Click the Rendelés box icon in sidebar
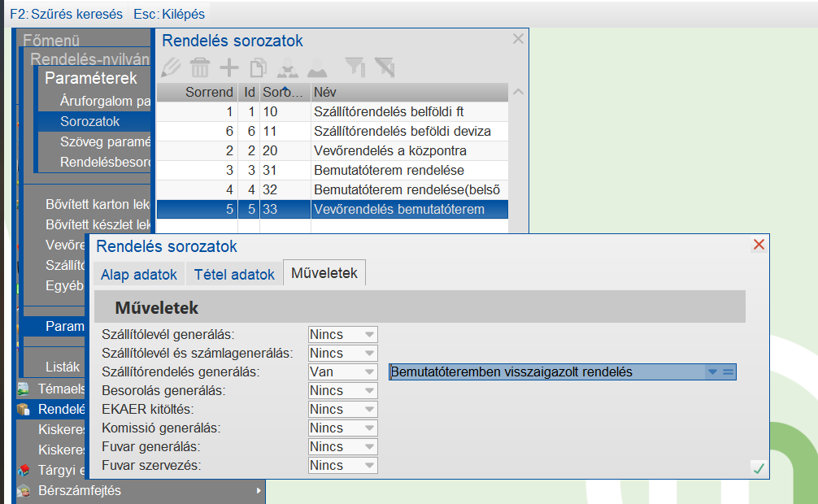The image size is (818, 504). pyautogui.click(x=23, y=409)
